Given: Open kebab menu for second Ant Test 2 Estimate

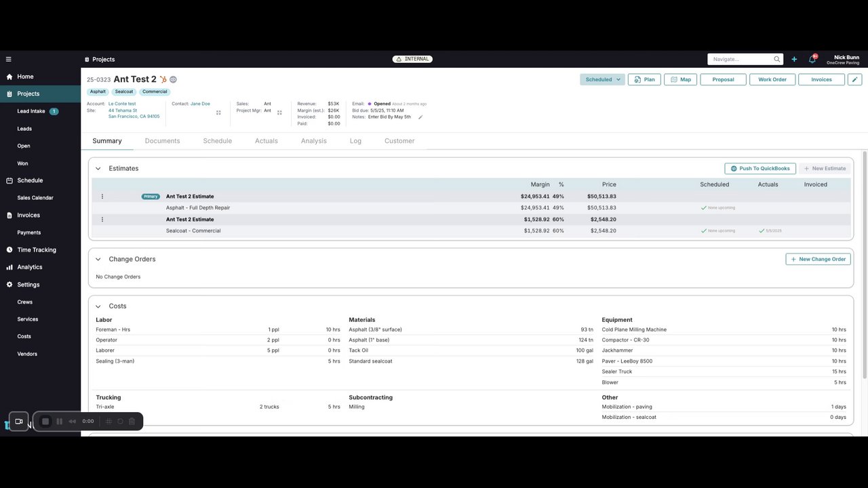Looking at the screenshot, I should pos(102,220).
